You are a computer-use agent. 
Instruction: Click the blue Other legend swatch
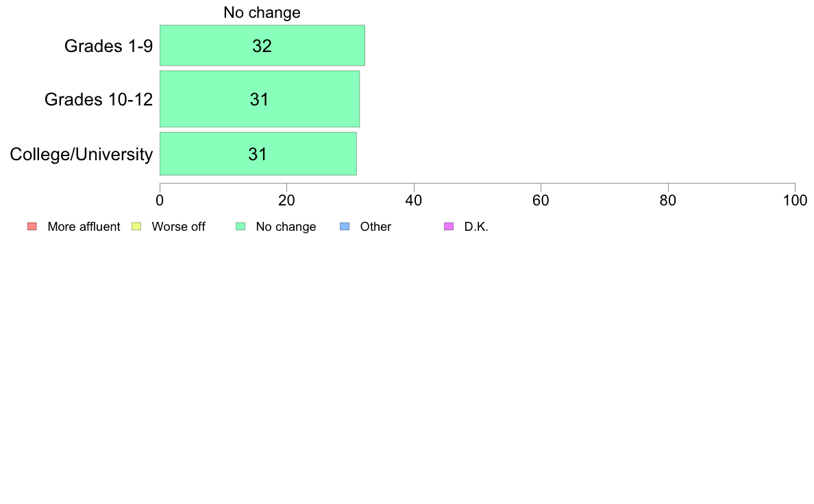pyautogui.click(x=345, y=226)
